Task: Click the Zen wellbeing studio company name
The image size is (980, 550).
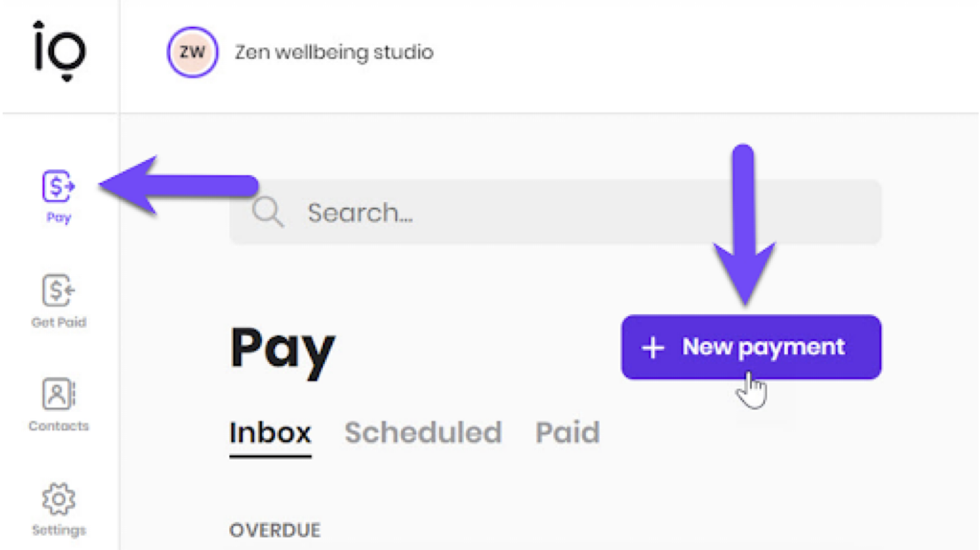Action: point(334,52)
